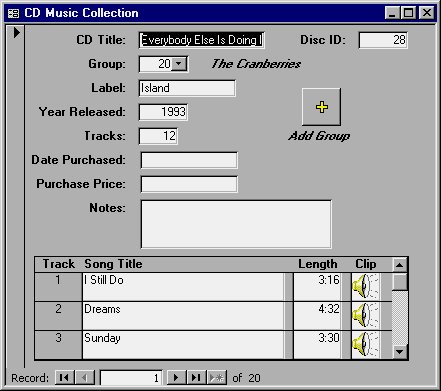Click in the Date Purchased field

[189, 160]
